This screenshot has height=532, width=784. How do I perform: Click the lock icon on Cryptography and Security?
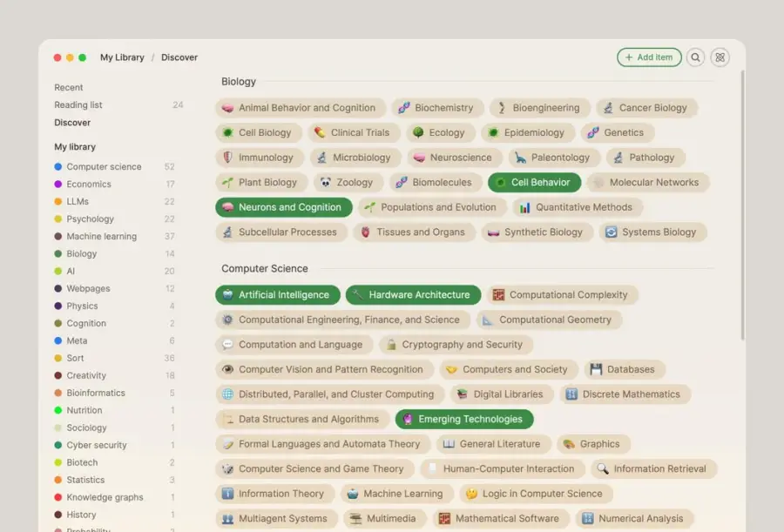[x=391, y=345]
